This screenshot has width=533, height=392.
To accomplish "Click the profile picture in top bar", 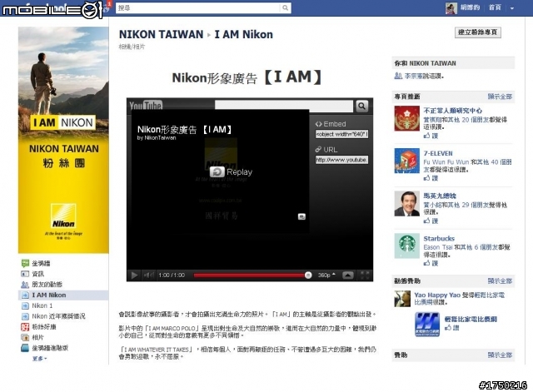I will 451,7.
